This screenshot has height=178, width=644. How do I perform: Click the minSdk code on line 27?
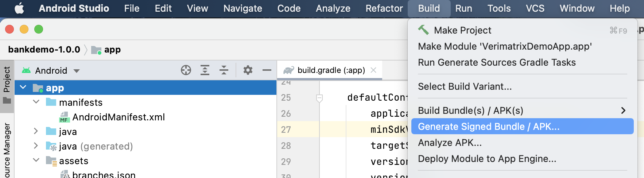(389, 129)
